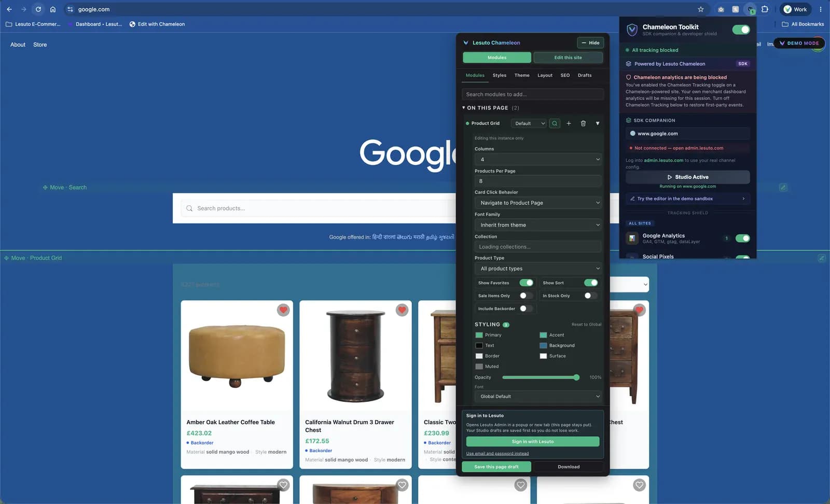Switch to the SEO tab
Image resolution: width=830 pixels, height=504 pixels.
point(565,75)
